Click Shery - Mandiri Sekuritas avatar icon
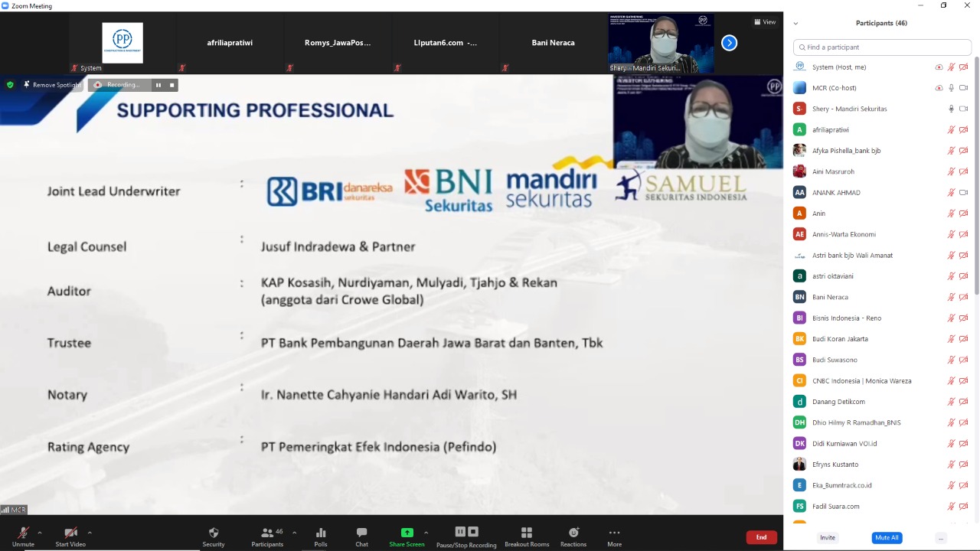This screenshot has width=980, height=551. point(799,109)
